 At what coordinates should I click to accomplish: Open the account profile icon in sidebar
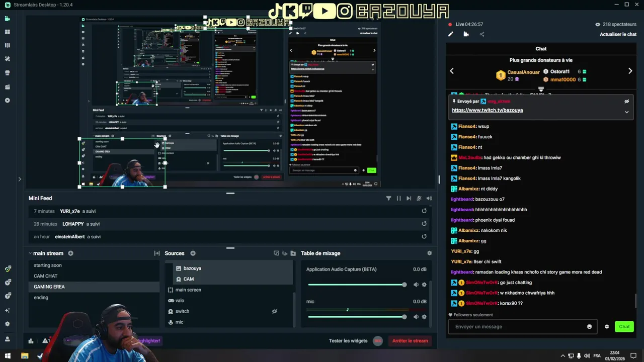point(7,339)
